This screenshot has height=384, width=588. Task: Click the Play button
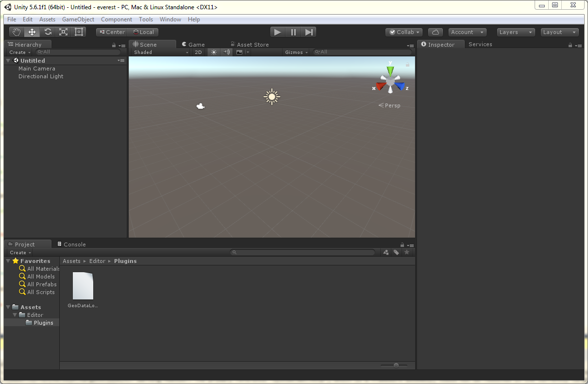277,32
